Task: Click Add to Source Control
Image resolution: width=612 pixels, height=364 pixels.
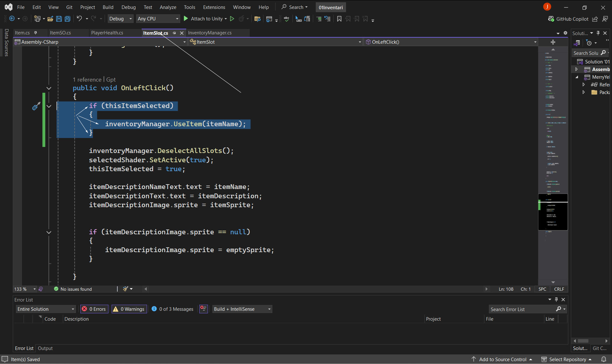Action: click(x=502, y=359)
